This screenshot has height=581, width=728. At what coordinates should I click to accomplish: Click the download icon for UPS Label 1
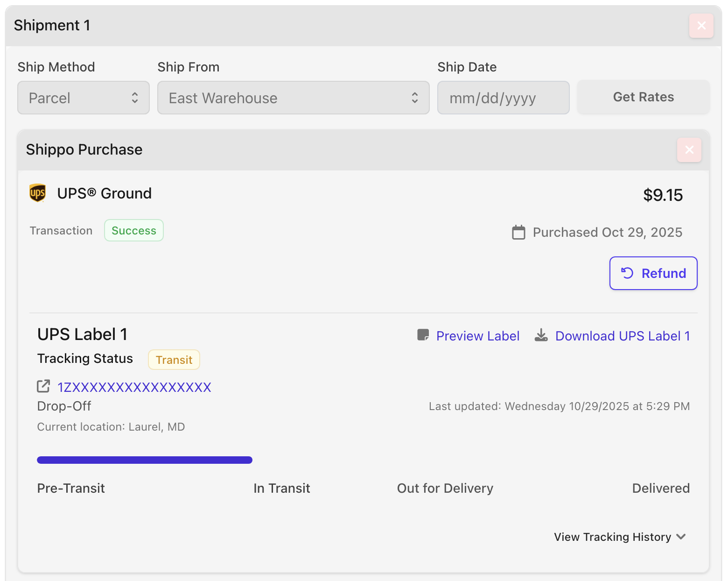pyautogui.click(x=541, y=335)
